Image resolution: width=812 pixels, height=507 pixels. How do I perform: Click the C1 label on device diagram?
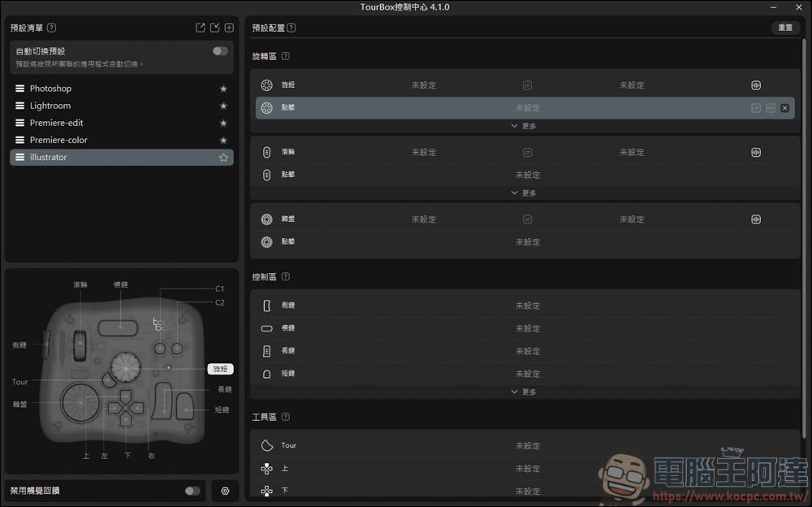(x=219, y=288)
